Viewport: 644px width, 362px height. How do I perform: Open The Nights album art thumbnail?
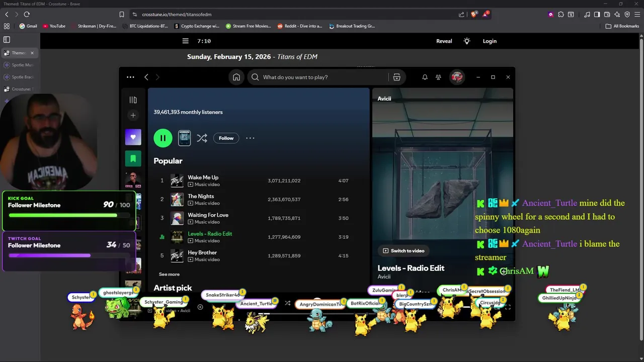[177, 199]
